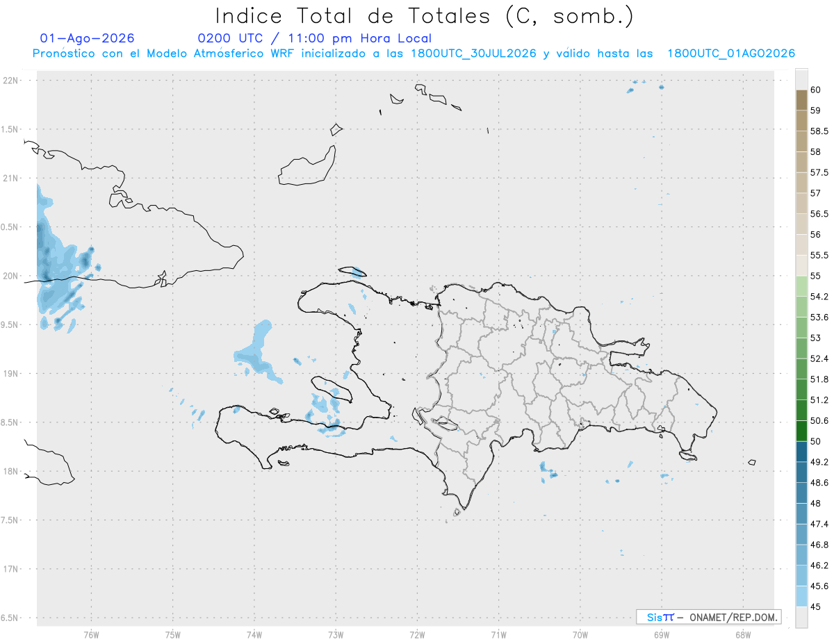Screen dimensions: 834x644
Task: Click the colorbar label '57.5'
Action: [819, 172]
